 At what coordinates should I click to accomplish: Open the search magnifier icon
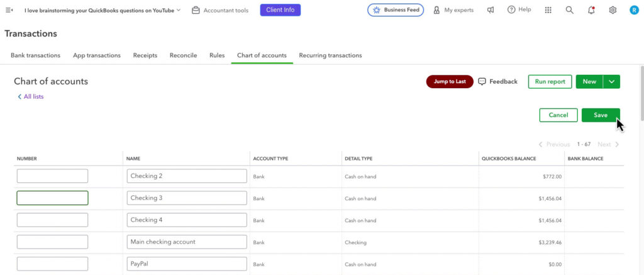click(x=569, y=10)
